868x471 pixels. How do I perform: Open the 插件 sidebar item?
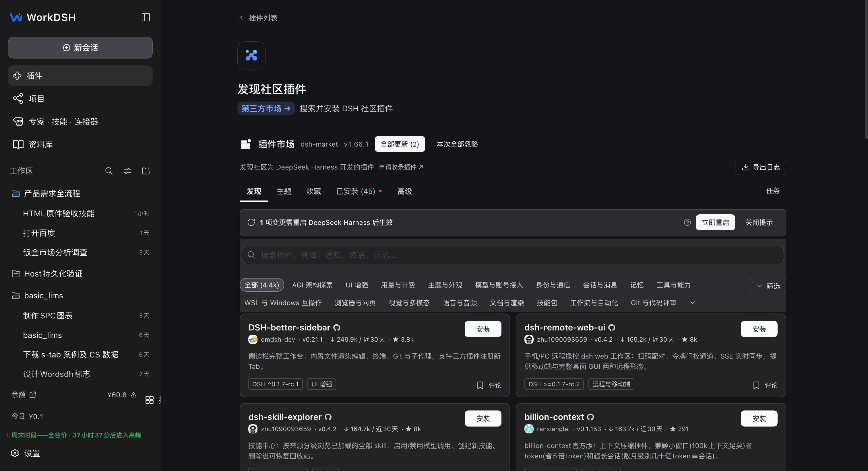coord(80,76)
